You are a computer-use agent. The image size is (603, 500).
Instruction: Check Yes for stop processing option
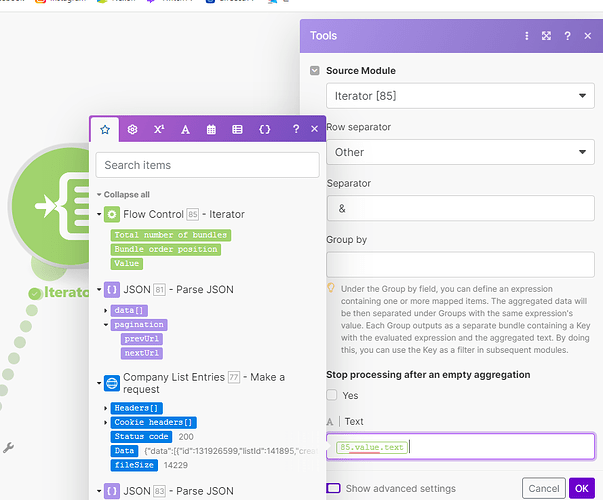point(331,395)
